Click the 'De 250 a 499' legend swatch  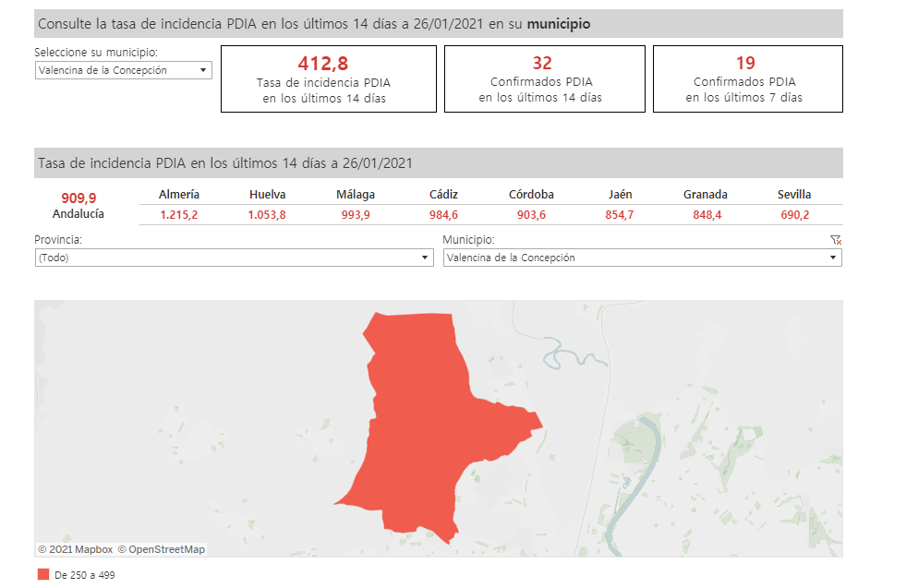pyautogui.click(x=43, y=574)
